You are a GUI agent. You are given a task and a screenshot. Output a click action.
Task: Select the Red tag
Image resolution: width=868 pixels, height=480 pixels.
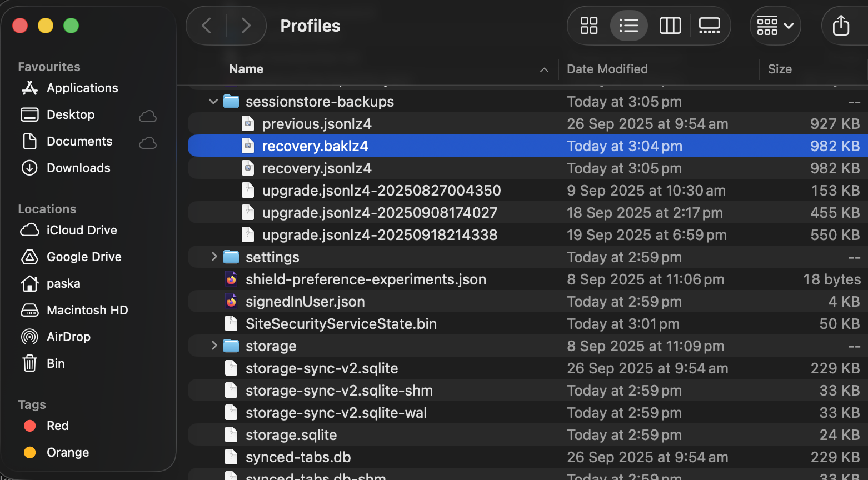pyautogui.click(x=57, y=426)
